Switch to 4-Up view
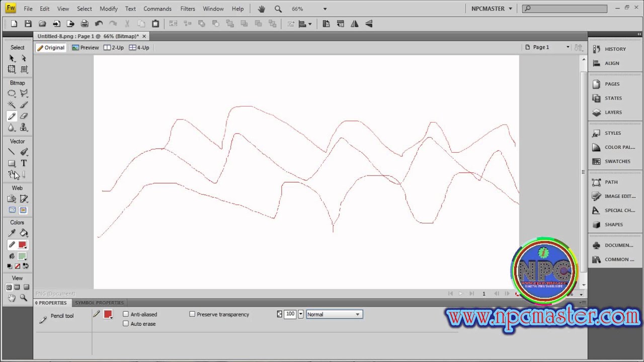The width and height of the screenshot is (644, 362). click(x=139, y=47)
